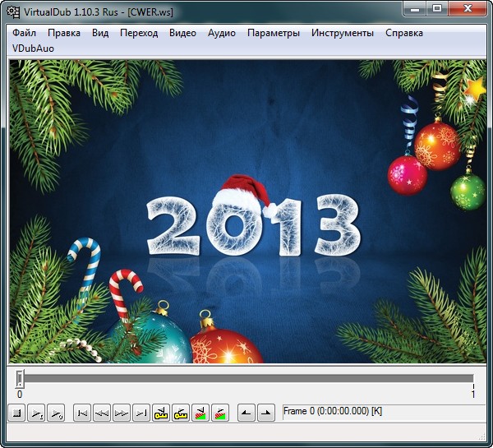Open the VDubAuo menu
493x448 pixels.
(32, 48)
